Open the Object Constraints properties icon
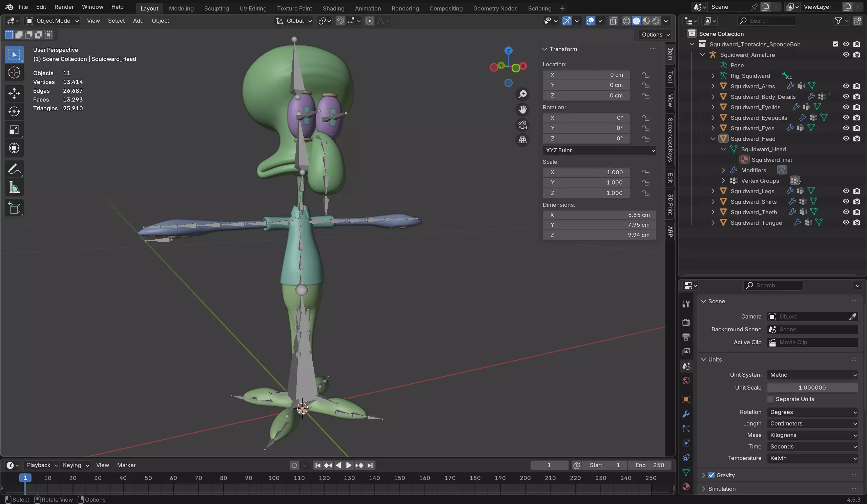The height and width of the screenshot is (504, 867). click(686, 458)
